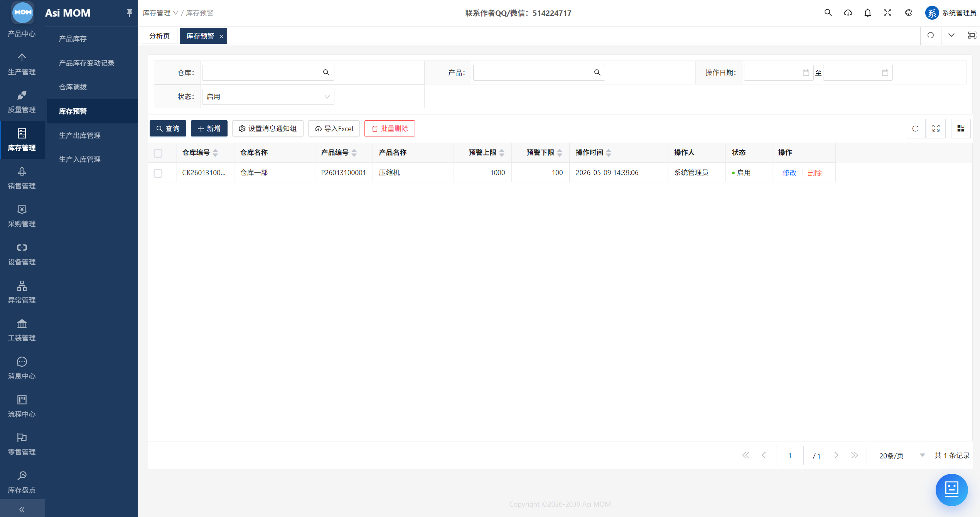Refresh the current tab page icon
This screenshot has height=517, width=980.
(931, 35)
